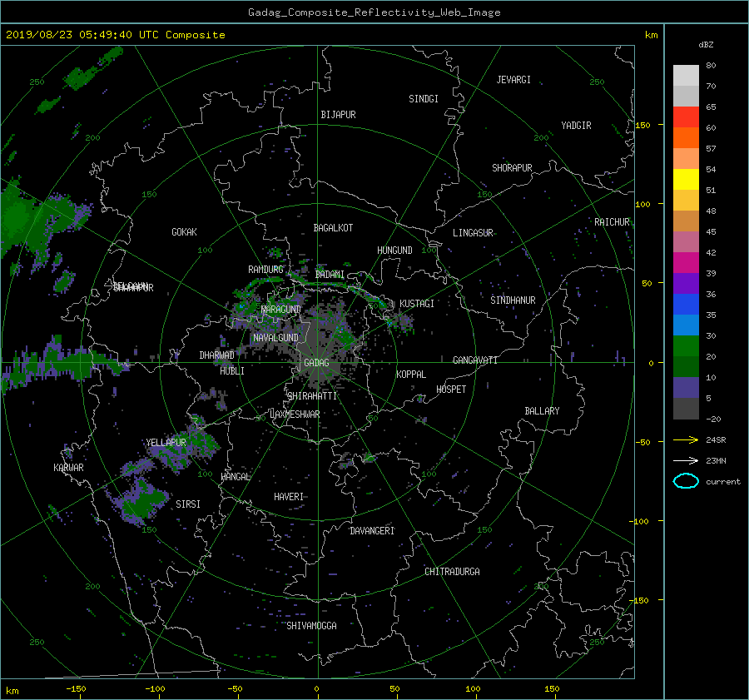Screen dimensions: 749x700
Task: Click the dBZ legend heading
Action: point(706,45)
